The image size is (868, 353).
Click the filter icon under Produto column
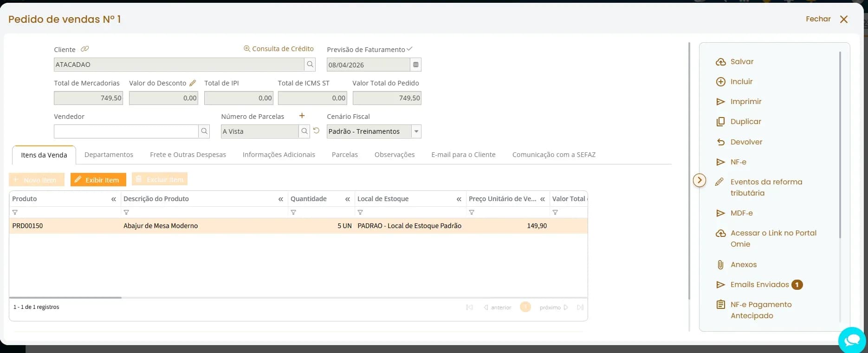point(15,212)
